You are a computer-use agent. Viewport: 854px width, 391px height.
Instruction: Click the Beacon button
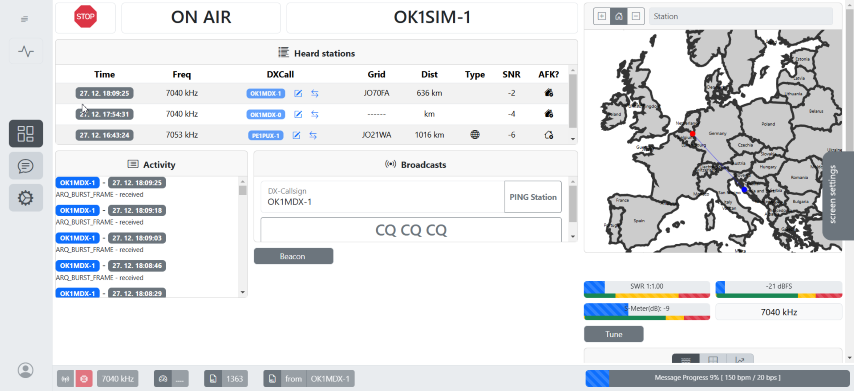tap(293, 256)
